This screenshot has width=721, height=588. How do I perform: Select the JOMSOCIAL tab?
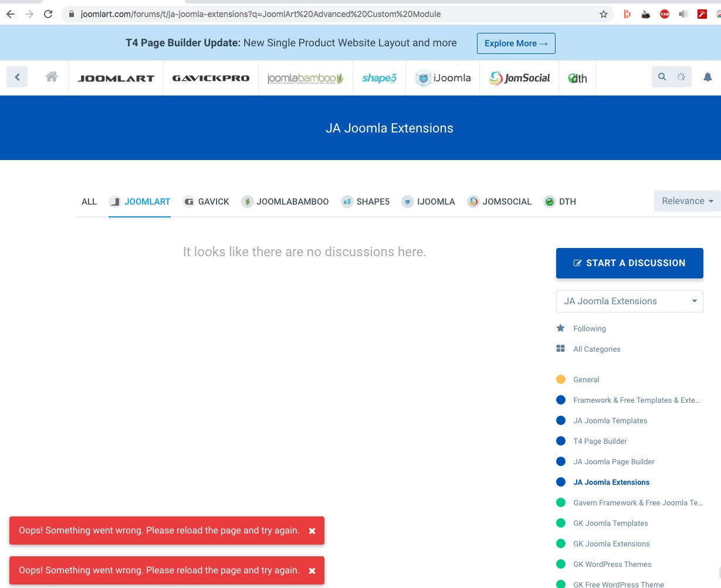click(499, 202)
